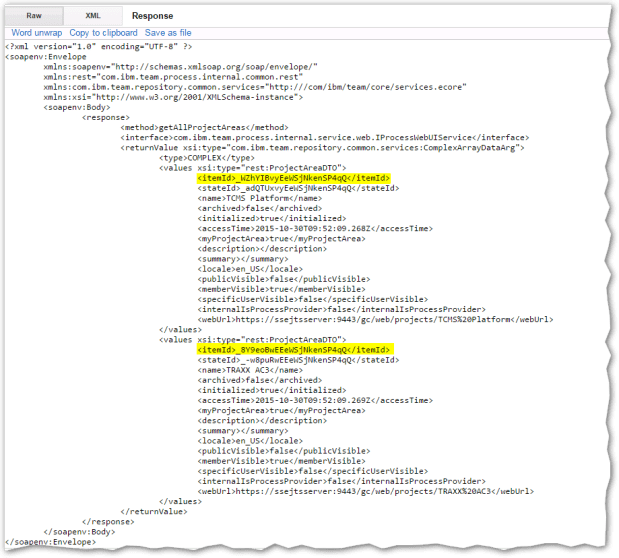Screen dimensions: 619x558
Task: Open the XML tab
Action: [93, 16]
